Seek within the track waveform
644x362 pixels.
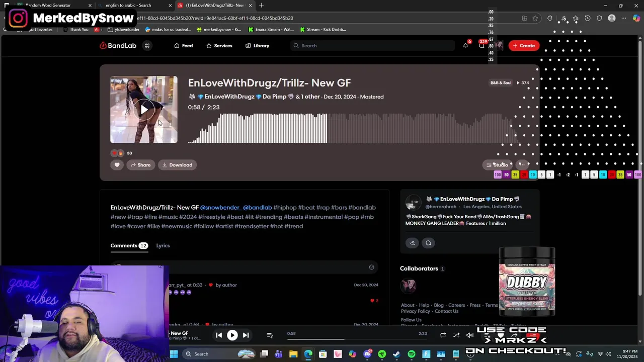point(352,128)
